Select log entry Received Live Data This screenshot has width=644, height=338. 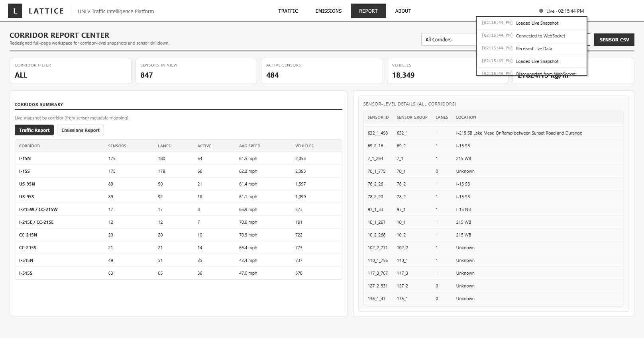[x=531, y=49]
